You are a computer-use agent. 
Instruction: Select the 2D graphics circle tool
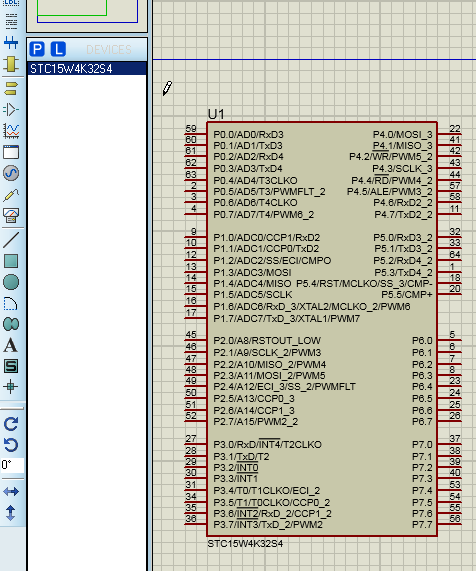(11, 282)
